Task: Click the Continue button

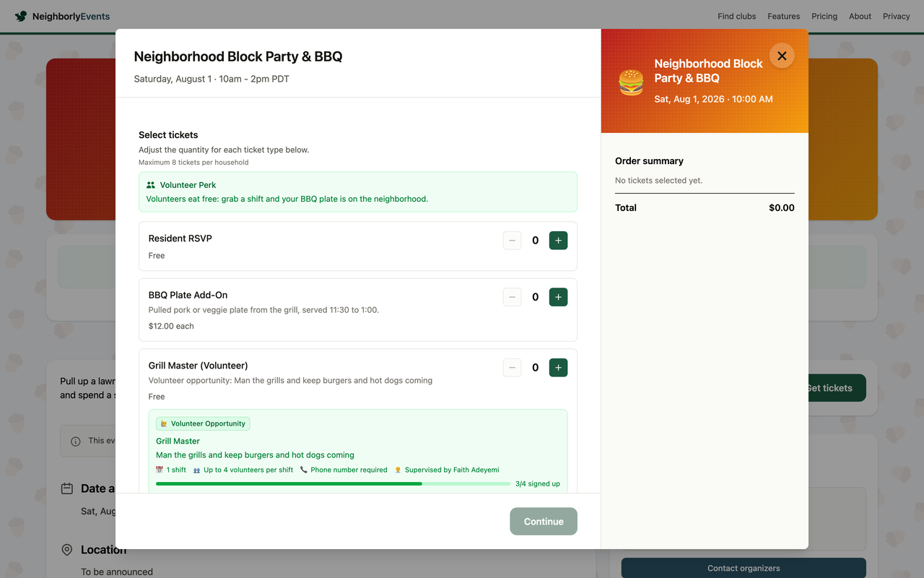Action: pyautogui.click(x=544, y=522)
